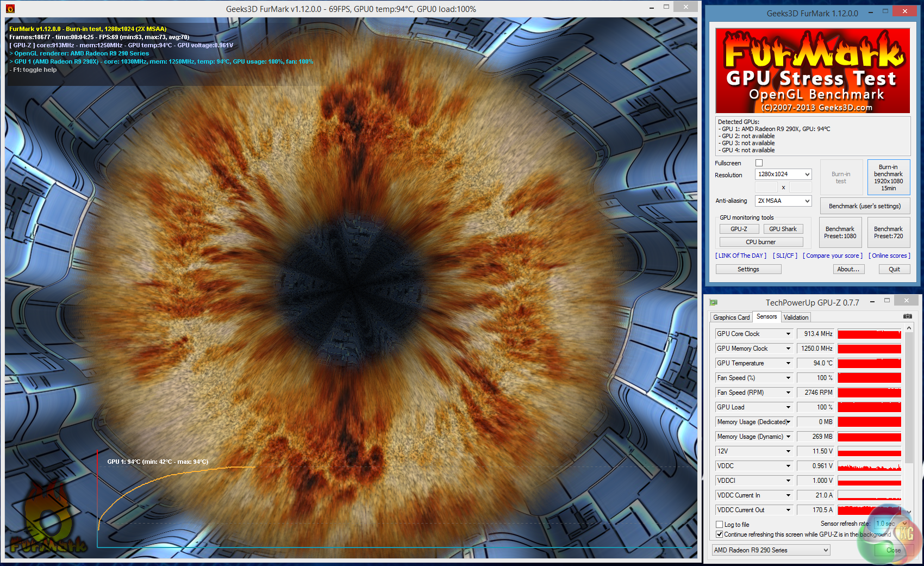Select the 94.0 °C temperature reading
Screen dimensions: 924x566
pyautogui.click(x=815, y=363)
